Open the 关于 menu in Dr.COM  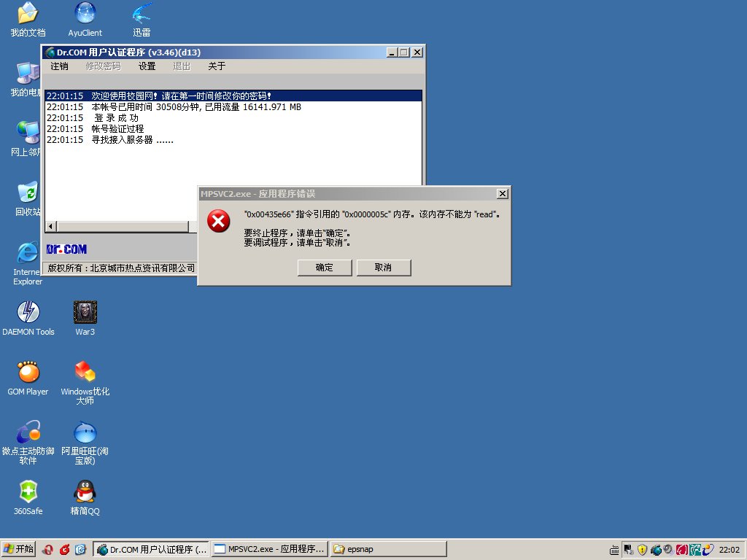click(216, 66)
